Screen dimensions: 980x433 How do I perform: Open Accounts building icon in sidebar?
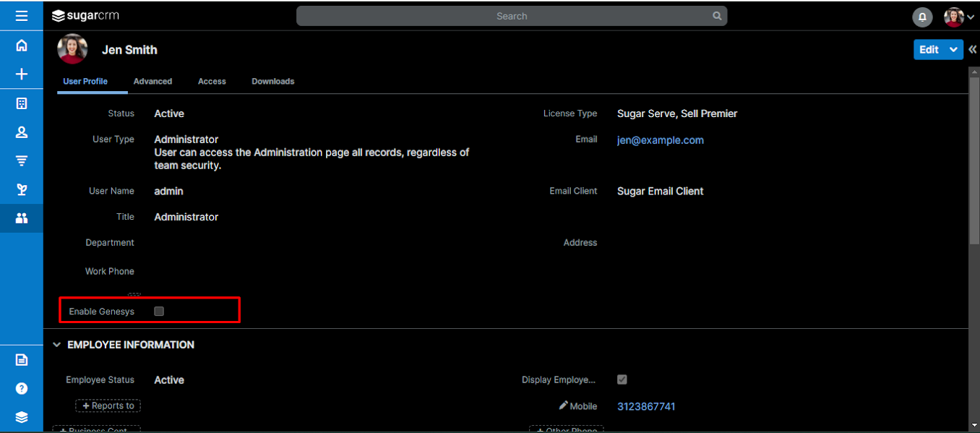[22, 103]
